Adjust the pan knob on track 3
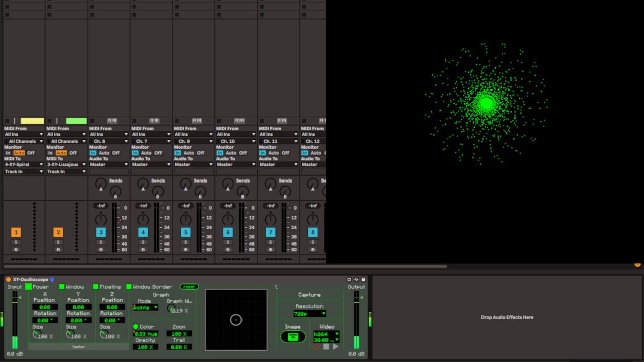Image resolution: width=644 pixels, height=362 pixels. pyautogui.click(x=101, y=219)
